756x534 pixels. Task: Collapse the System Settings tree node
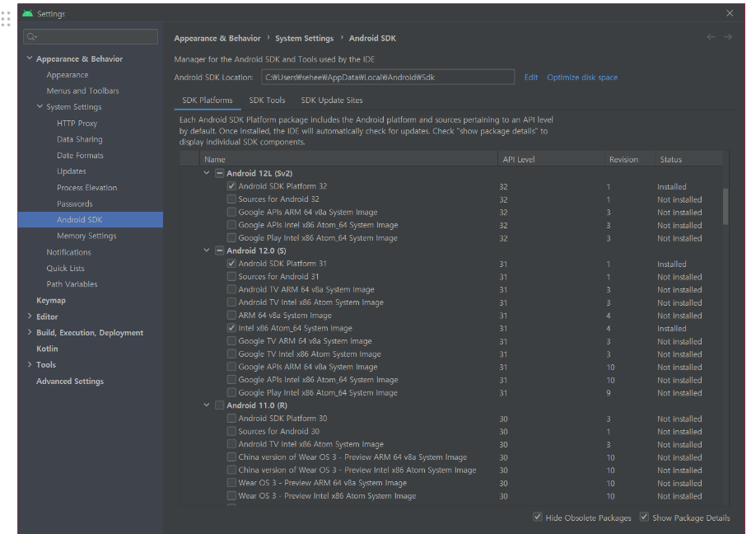(40, 106)
